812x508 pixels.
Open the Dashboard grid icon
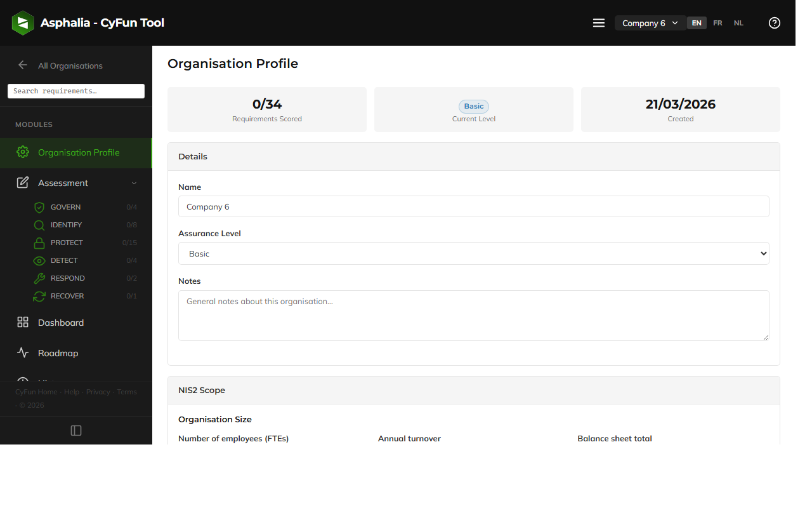[x=23, y=322]
